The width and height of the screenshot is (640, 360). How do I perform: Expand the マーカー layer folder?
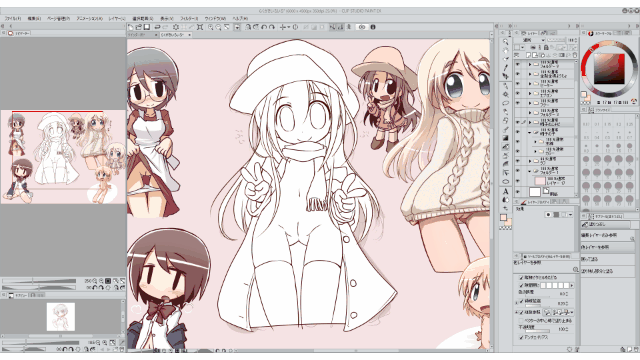tap(530, 84)
